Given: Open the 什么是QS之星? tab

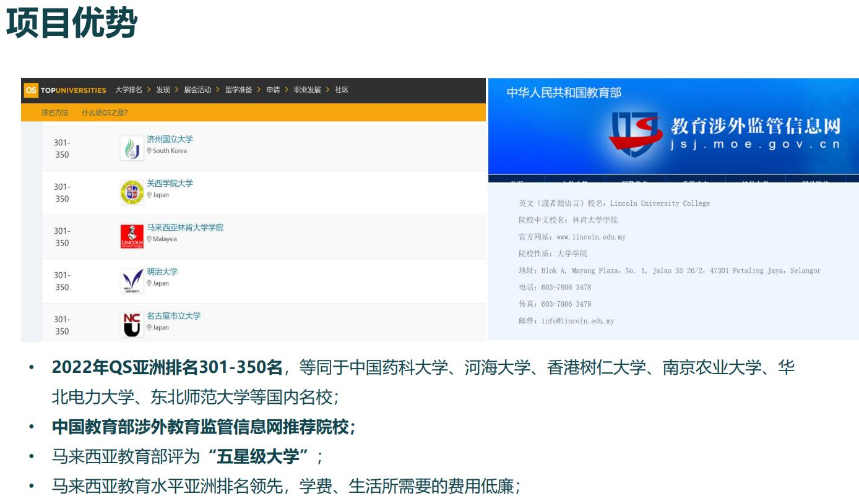Looking at the screenshot, I should (105, 113).
